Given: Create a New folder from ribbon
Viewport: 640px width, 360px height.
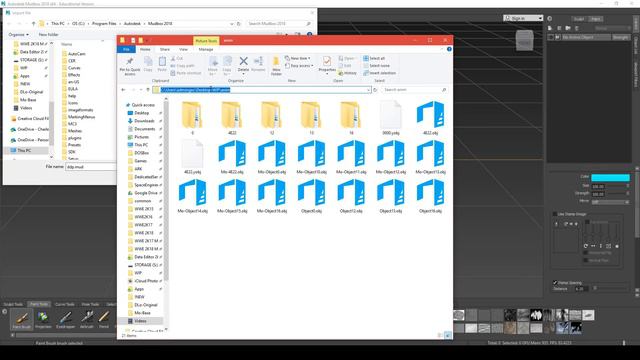Looking at the screenshot, I should (276, 66).
